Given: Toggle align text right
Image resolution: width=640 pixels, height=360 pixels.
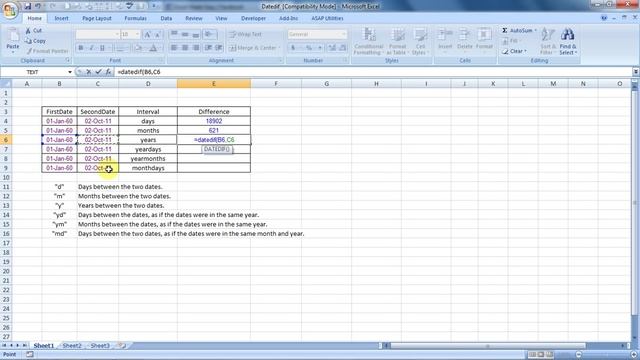Looking at the screenshot, I should (196, 48).
